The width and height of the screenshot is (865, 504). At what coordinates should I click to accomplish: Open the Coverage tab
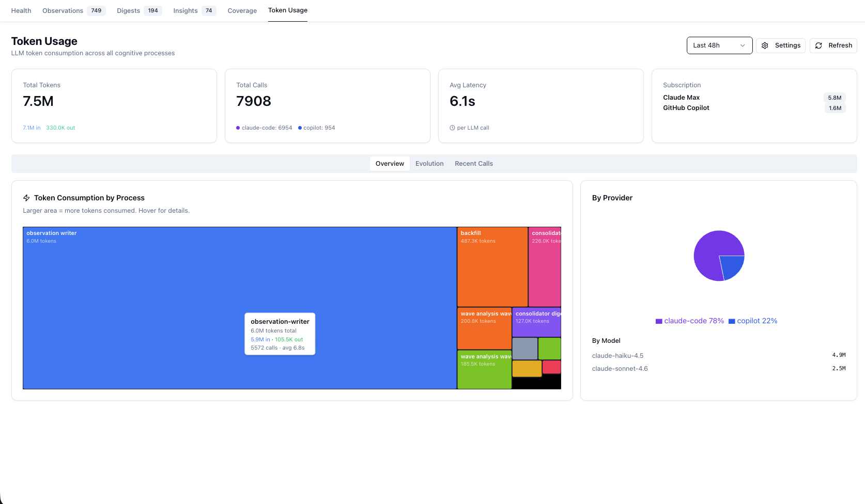pyautogui.click(x=242, y=10)
